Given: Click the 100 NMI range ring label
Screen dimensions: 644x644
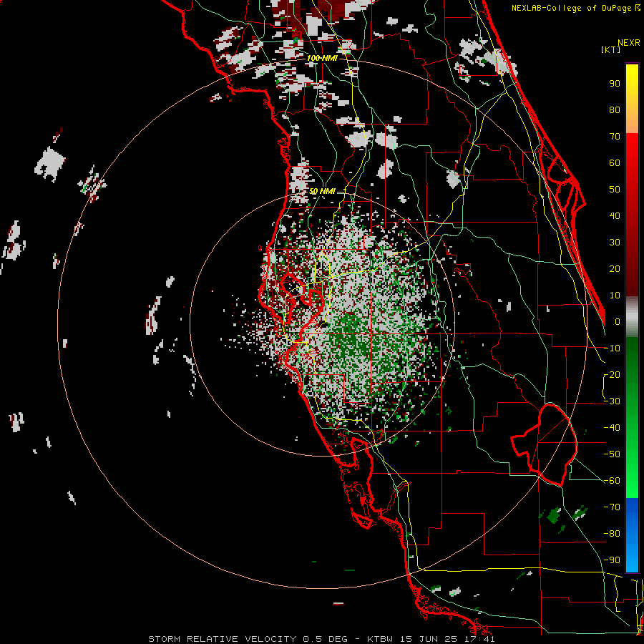Looking at the screenshot, I should tap(322, 59).
